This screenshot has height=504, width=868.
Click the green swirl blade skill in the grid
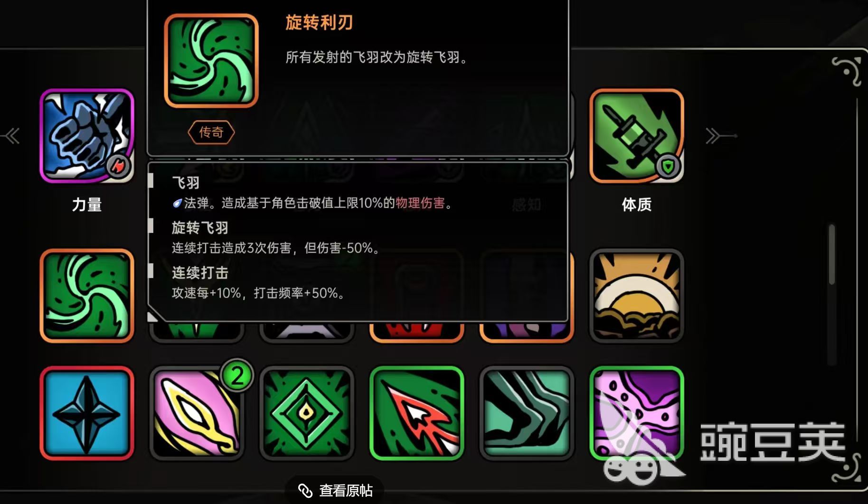click(x=87, y=296)
